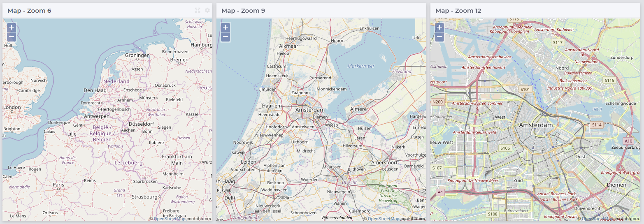This screenshot has width=644, height=224.
Task: Click the 'Map - Zoom 12' panel title
Action: [458, 11]
